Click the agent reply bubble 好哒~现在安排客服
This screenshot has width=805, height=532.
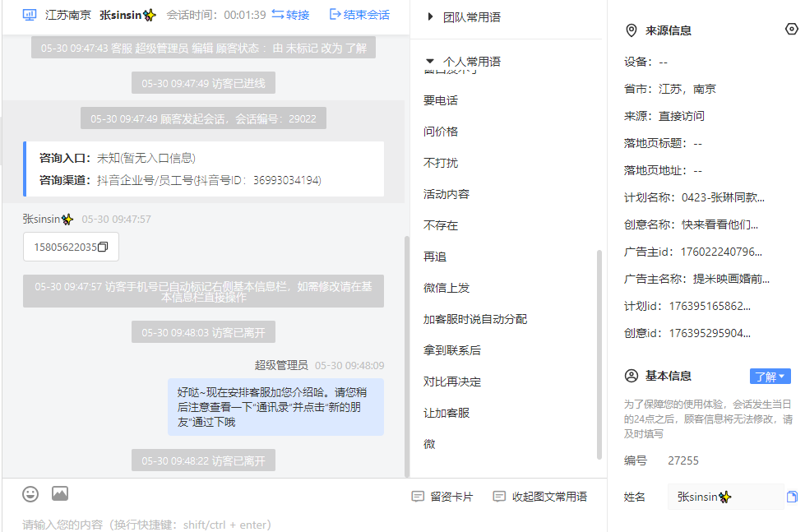275,407
